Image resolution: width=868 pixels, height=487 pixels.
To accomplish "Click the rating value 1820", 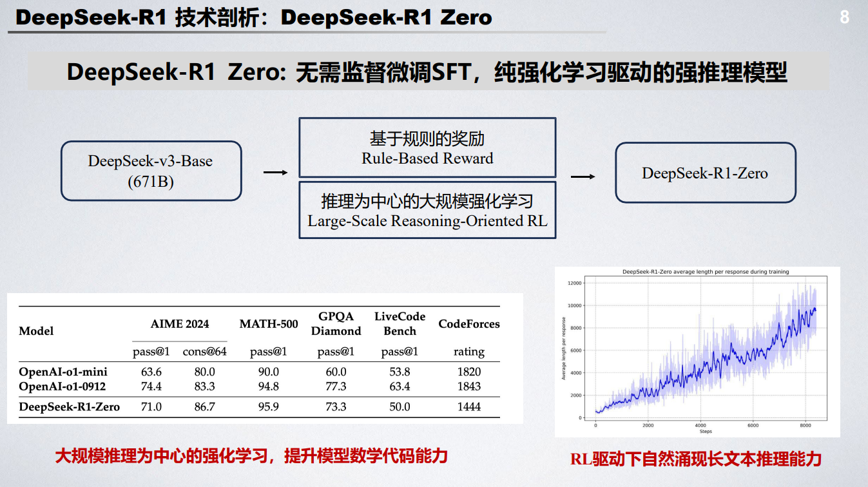I will (x=469, y=372).
